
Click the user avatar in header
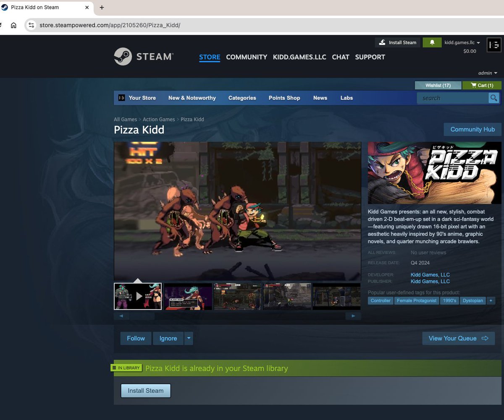pyautogui.click(x=493, y=45)
